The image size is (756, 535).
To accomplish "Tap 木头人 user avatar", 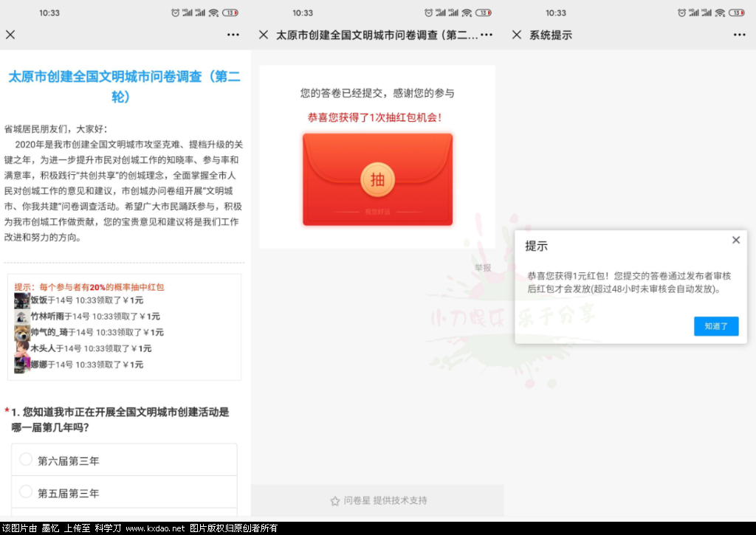I will [x=21, y=348].
